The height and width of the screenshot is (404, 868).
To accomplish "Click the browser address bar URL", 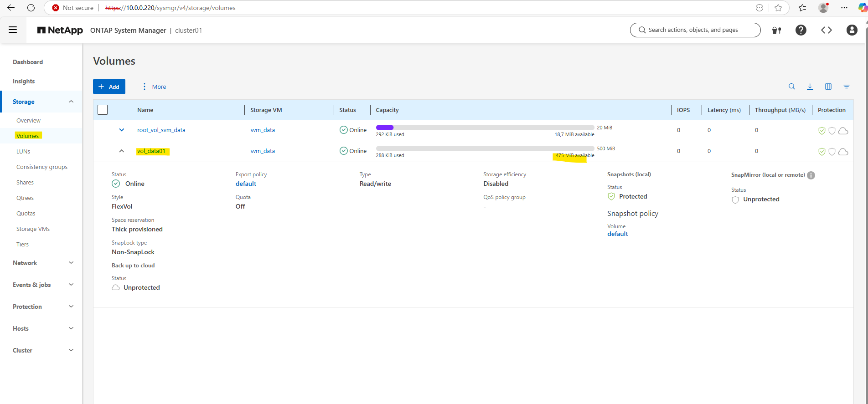I will pos(170,8).
